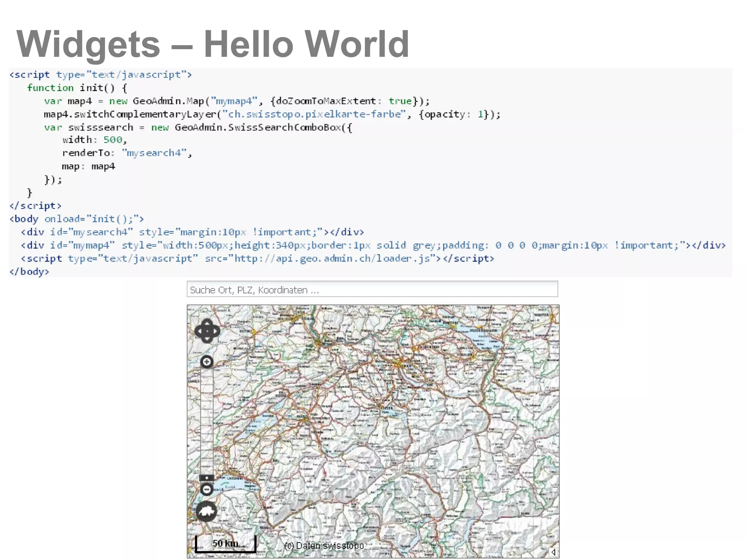Click the '<div id="mysearch4"' code line
747x560 pixels.
[x=193, y=232]
